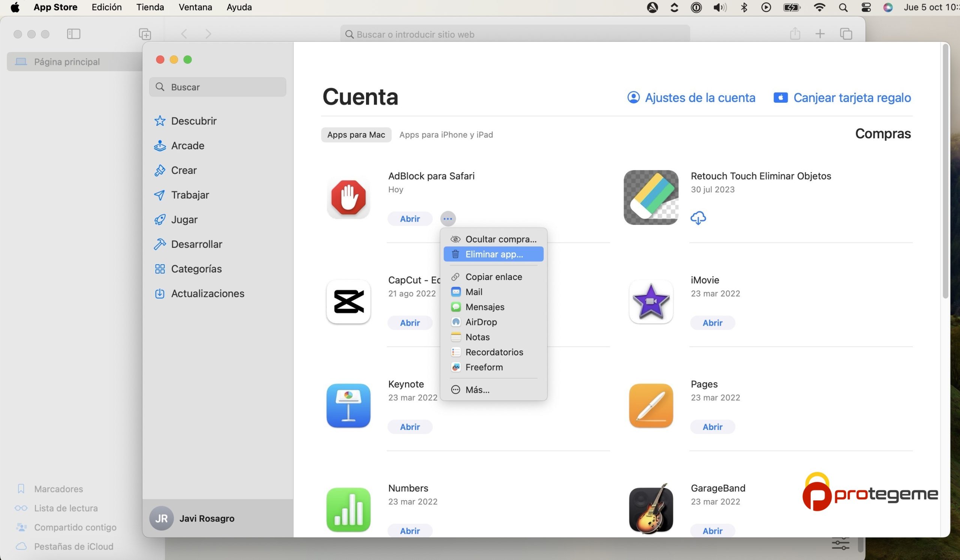Open the Tienda menu
The height and width of the screenshot is (560, 960).
pyautogui.click(x=150, y=7)
